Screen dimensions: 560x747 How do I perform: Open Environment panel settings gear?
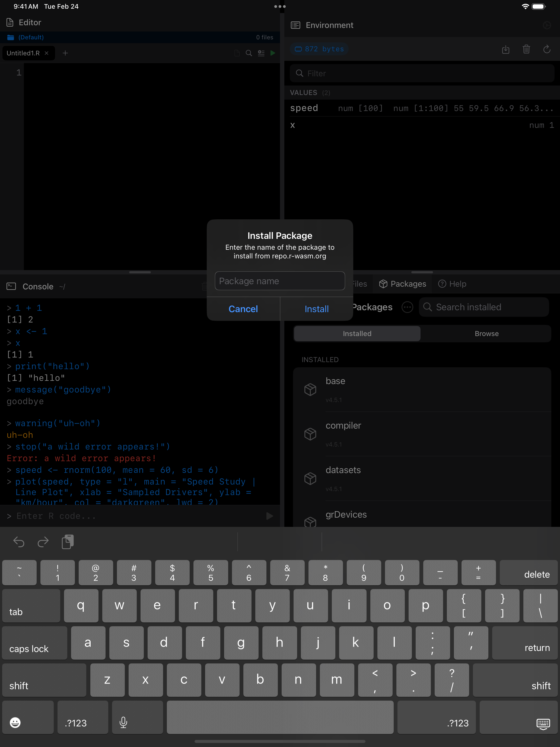(547, 25)
